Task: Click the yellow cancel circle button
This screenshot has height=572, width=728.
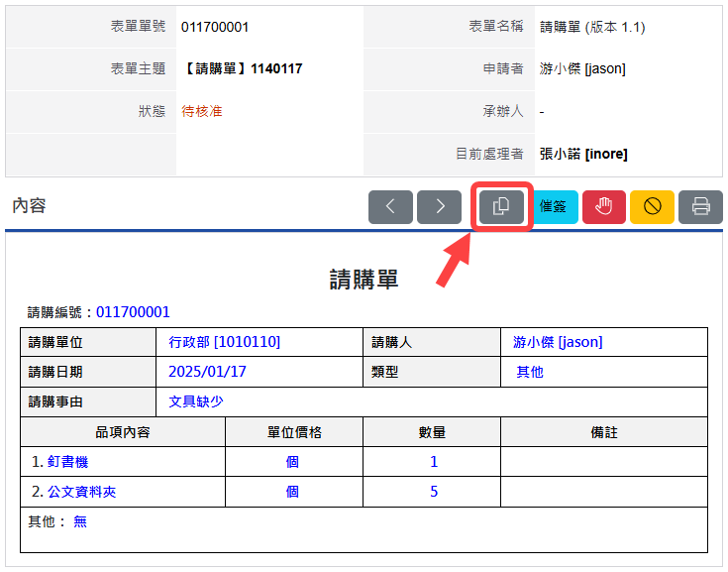Action: point(652,207)
